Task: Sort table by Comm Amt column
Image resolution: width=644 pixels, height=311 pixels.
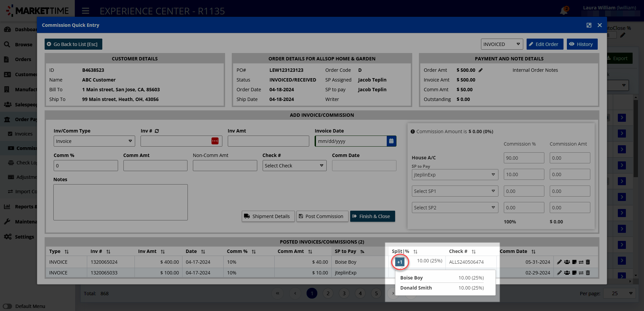Action: (x=310, y=252)
